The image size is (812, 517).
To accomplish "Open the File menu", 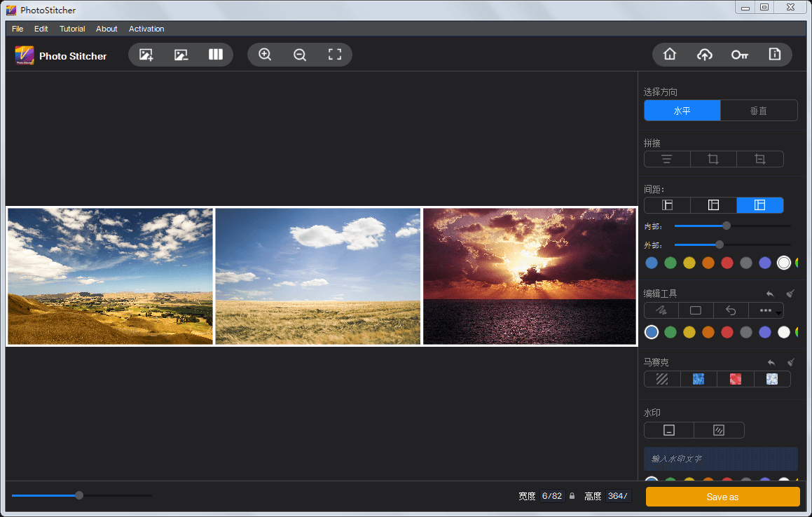I will click(18, 29).
